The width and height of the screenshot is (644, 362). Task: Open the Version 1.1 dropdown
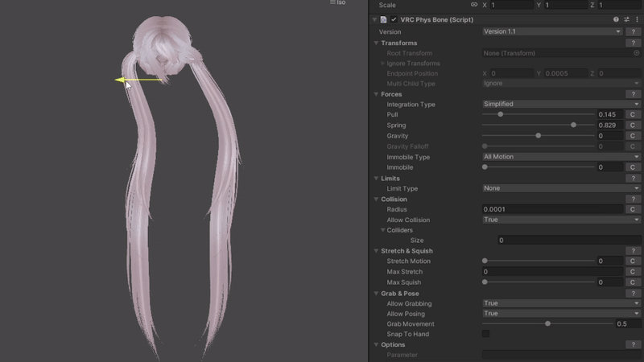[x=551, y=31]
